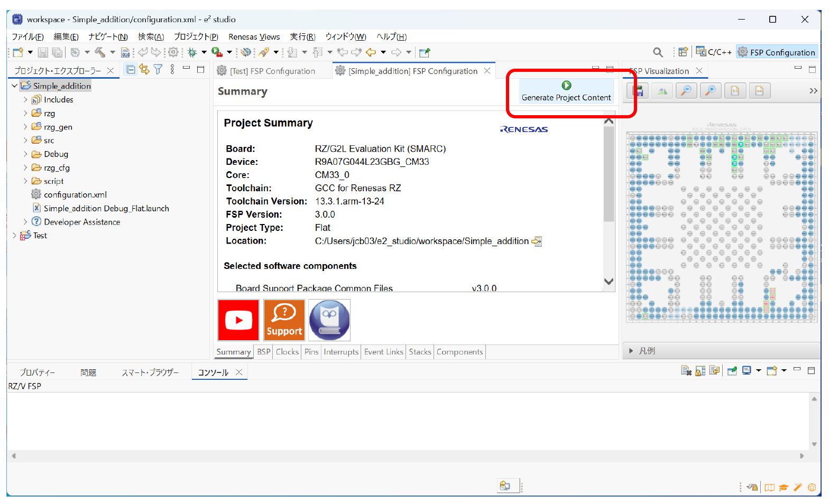The width and height of the screenshot is (829, 504).
Task: Click the pin package visualization diagram
Action: click(x=722, y=226)
